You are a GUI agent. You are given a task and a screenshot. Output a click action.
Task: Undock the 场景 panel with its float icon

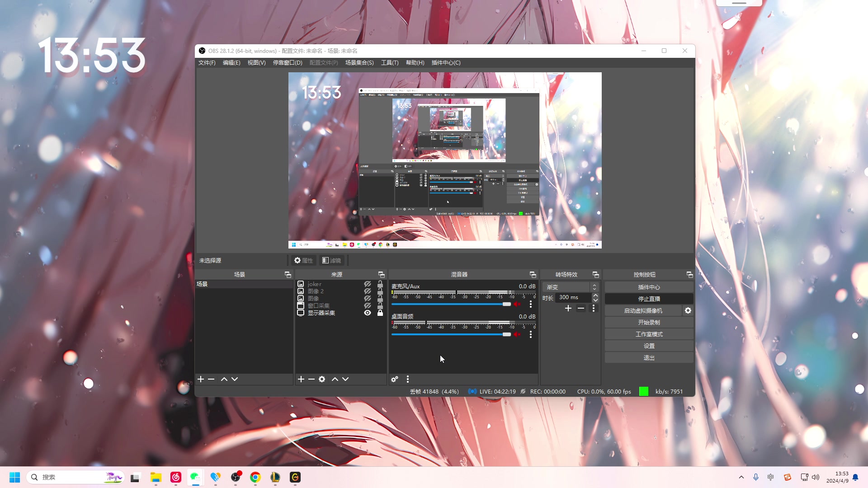[288, 275]
